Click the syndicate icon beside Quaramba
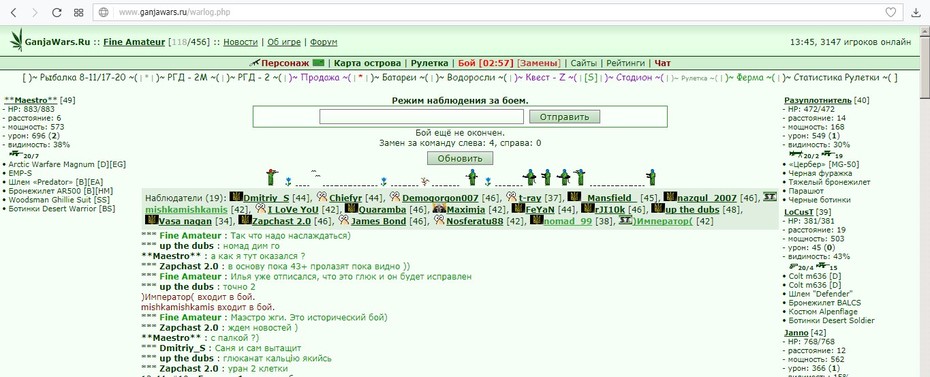This screenshot has width=930, height=377. click(351, 209)
